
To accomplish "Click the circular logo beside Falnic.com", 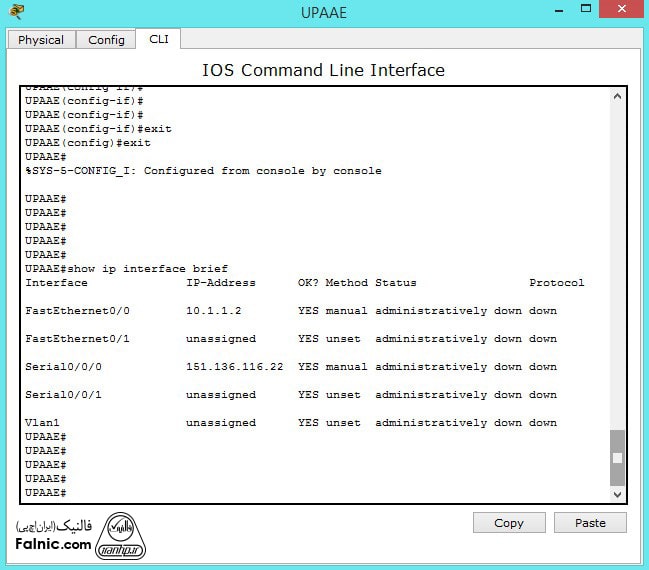I will pos(127,535).
